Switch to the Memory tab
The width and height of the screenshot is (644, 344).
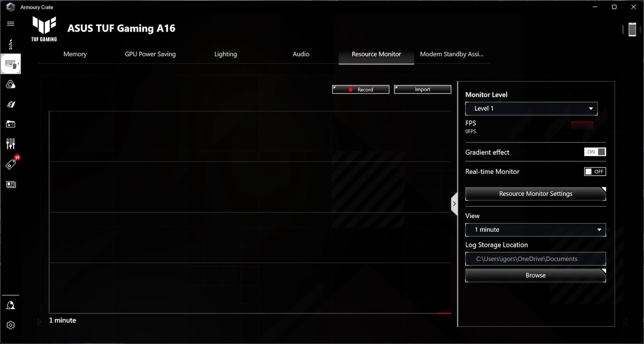[75, 54]
